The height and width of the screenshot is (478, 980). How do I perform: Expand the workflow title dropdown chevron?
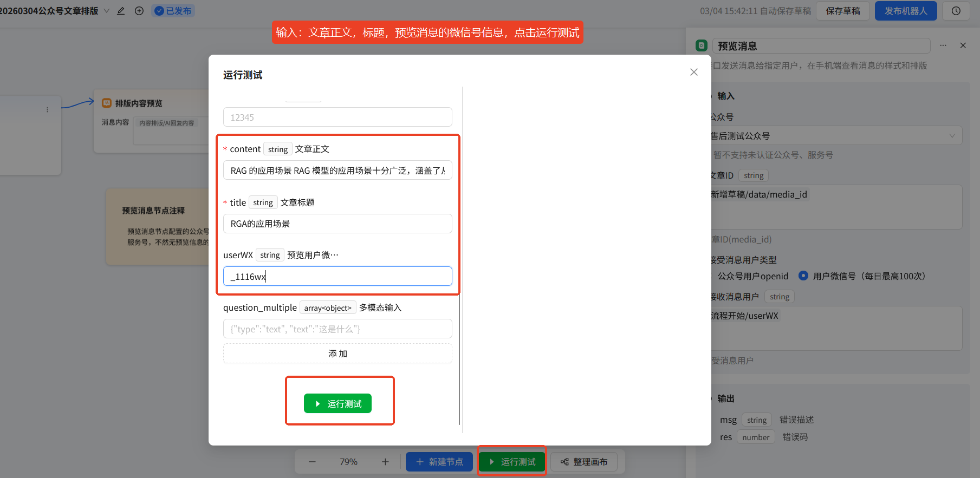point(106,11)
